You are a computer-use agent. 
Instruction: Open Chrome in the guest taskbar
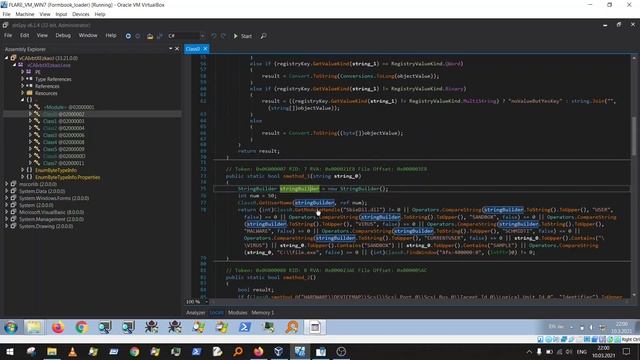click(82, 327)
